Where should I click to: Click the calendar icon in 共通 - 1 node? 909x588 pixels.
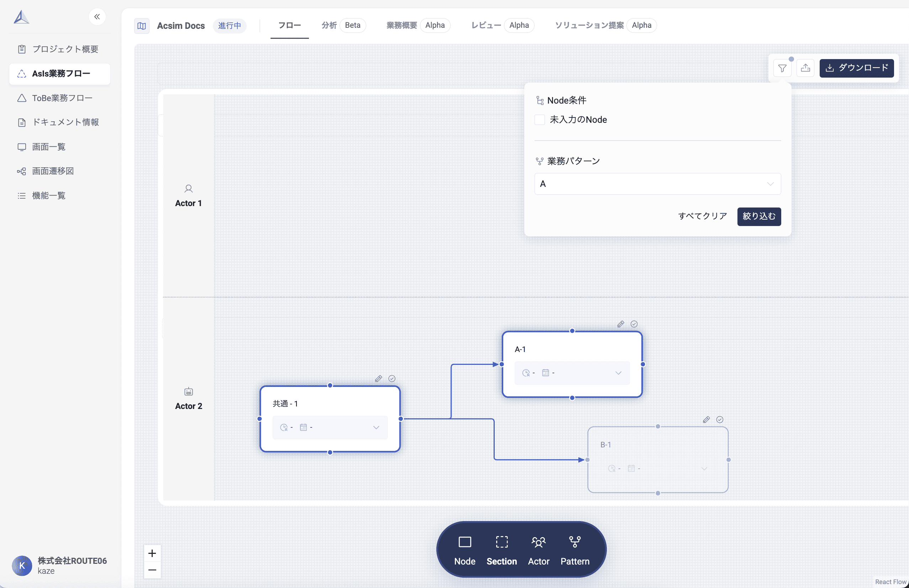click(303, 427)
